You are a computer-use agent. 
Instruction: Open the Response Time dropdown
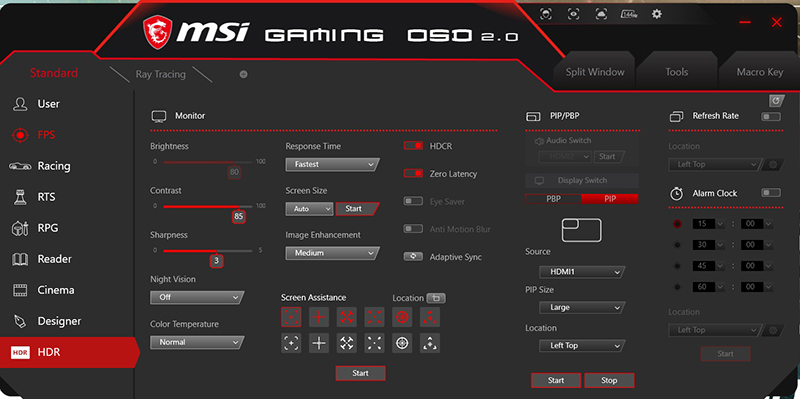(332, 164)
